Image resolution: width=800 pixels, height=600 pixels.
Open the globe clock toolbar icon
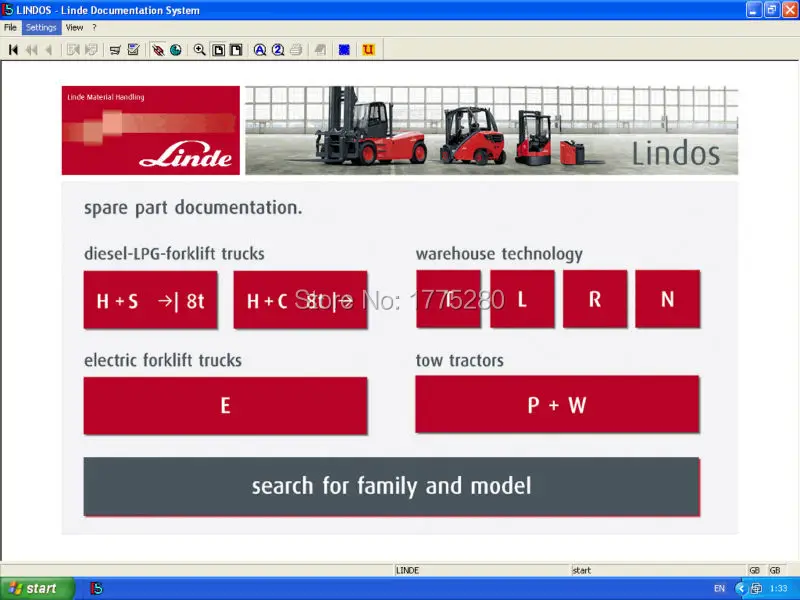tap(176, 49)
